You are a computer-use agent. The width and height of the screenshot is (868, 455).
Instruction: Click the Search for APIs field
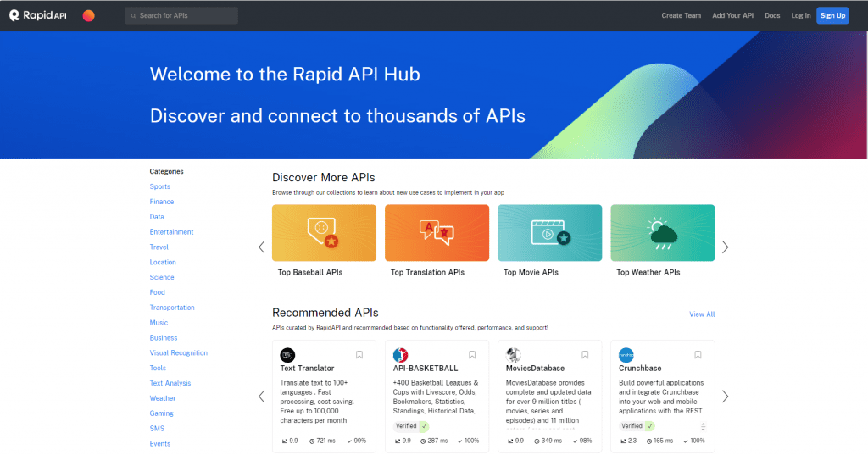(181, 15)
